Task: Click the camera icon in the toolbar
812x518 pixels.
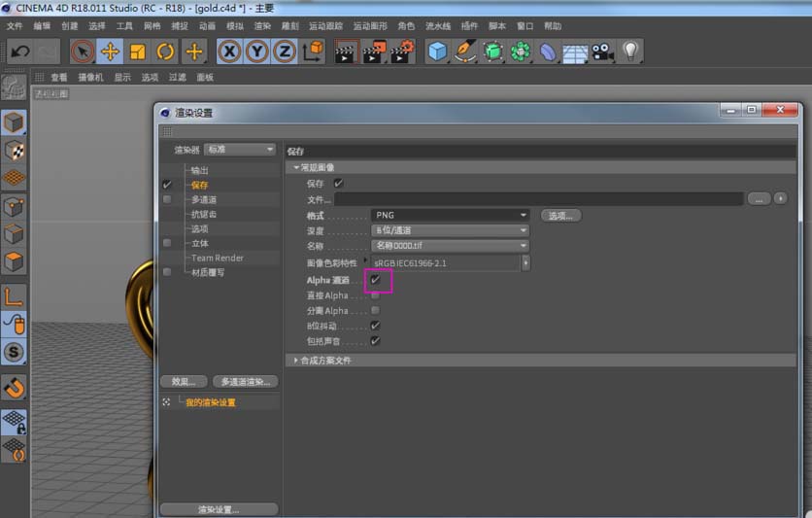Action: (603, 52)
